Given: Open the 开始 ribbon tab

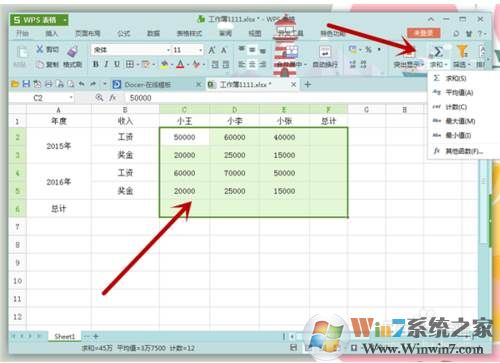Looking at the screenshot, I should click(x=22, y=33).
